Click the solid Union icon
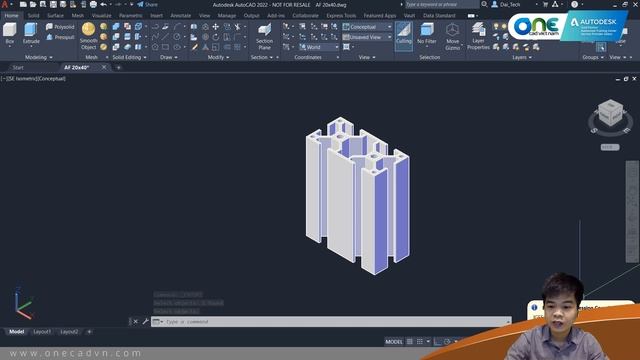This screenshot has width=640, height=360. tap(116, 27)
